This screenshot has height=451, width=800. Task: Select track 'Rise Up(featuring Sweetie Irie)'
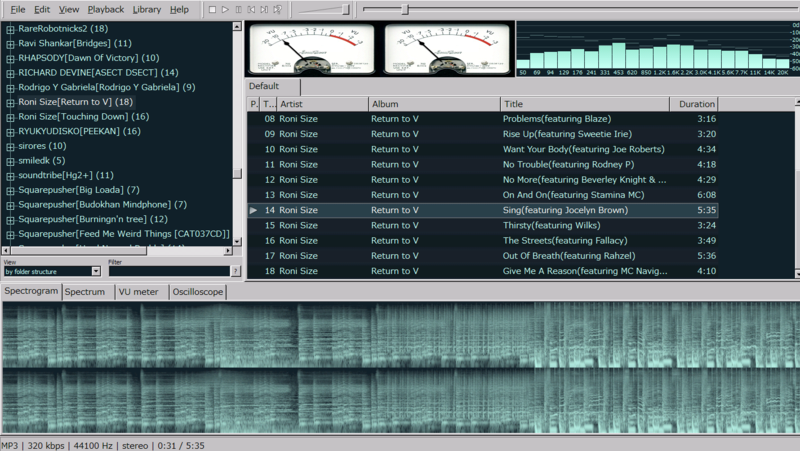coord(483,134)
